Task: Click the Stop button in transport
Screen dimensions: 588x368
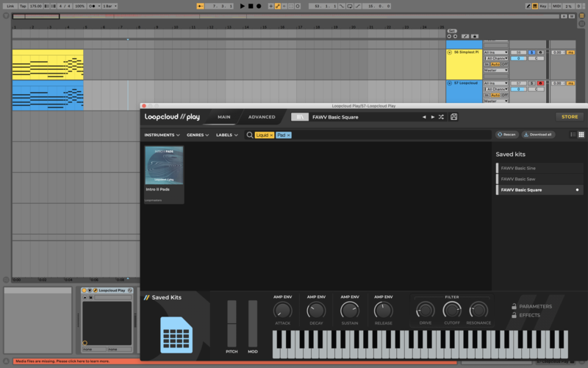Action: 251,6
